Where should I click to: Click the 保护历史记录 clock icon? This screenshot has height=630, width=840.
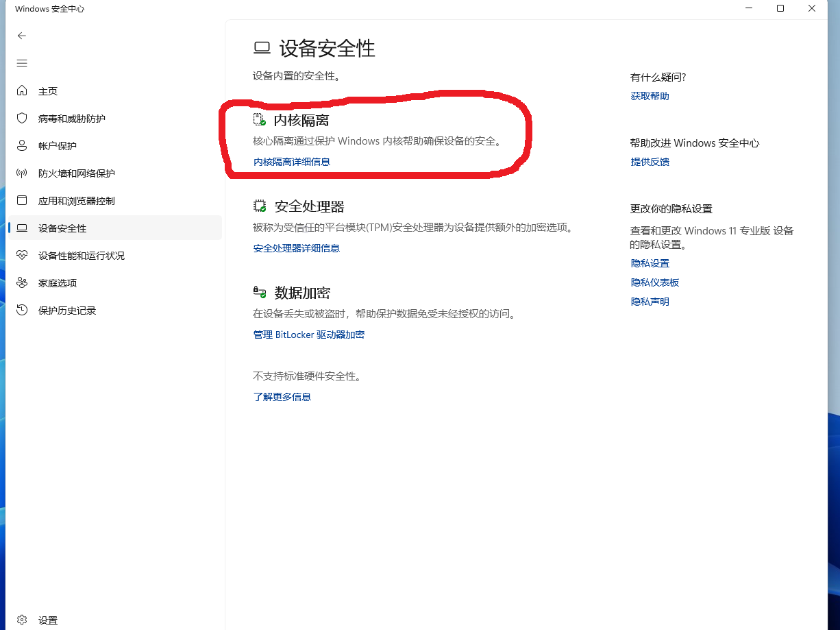click(22, 310)
